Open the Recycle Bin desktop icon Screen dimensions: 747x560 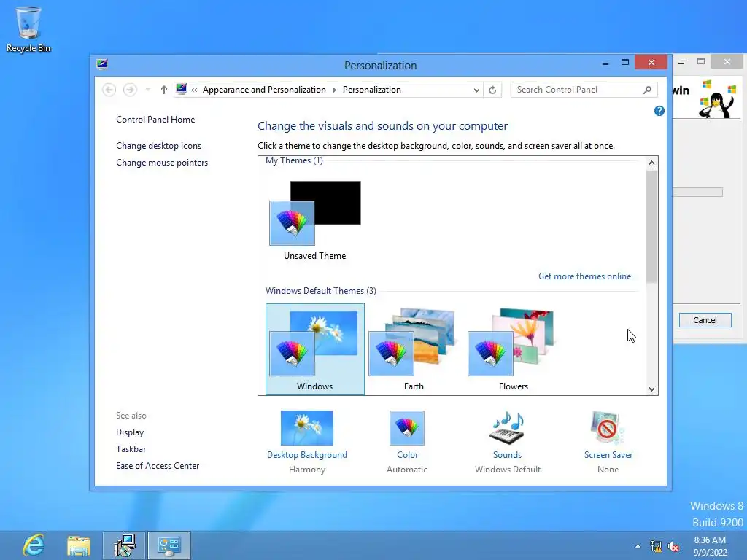pos(28,28)
